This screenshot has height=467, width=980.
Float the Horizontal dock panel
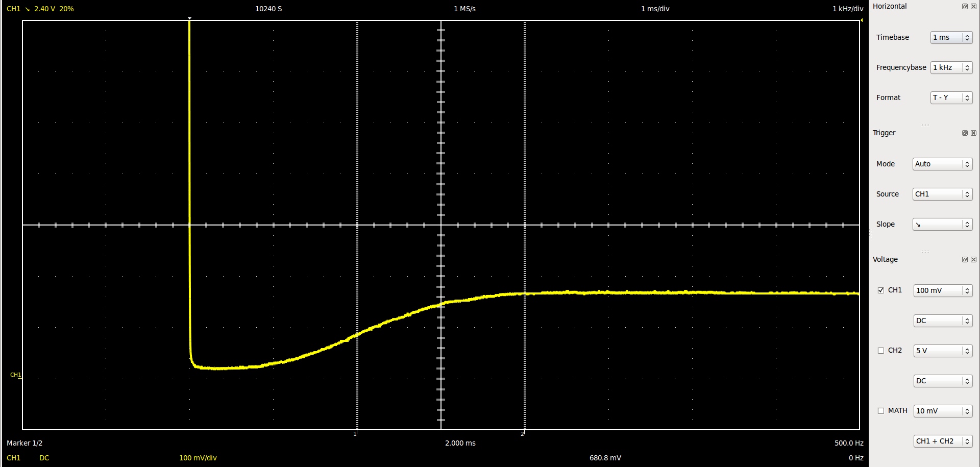(965, 7)
